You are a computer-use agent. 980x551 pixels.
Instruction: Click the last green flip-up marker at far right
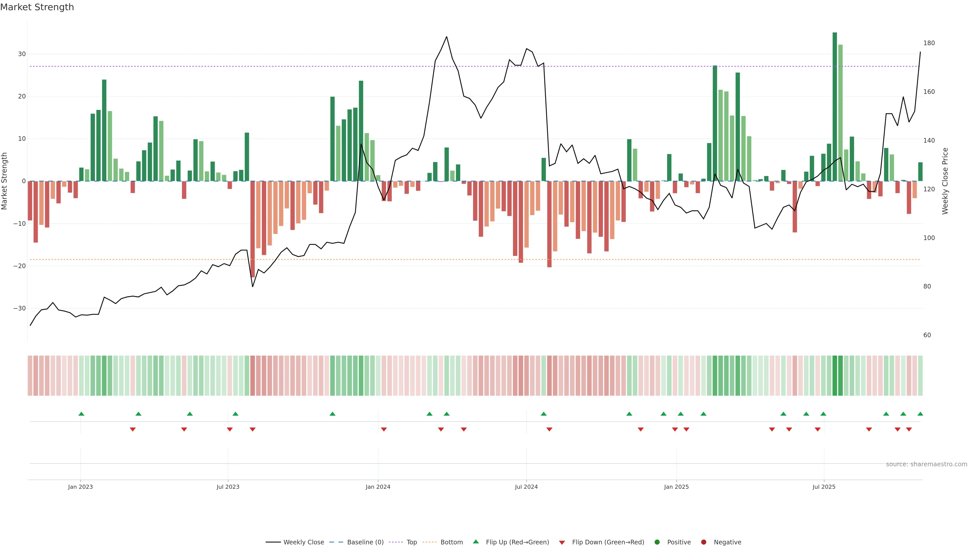(x=920, y=414)
